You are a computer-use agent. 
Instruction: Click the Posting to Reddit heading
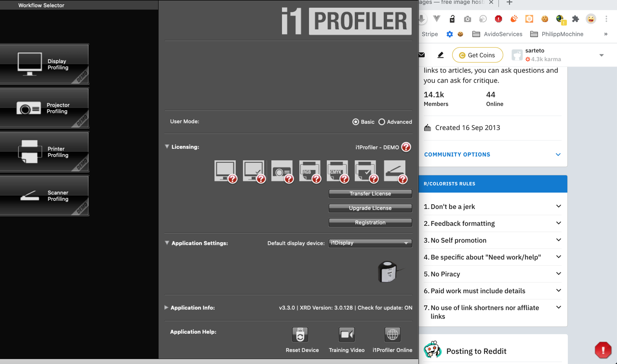point(476,351)
